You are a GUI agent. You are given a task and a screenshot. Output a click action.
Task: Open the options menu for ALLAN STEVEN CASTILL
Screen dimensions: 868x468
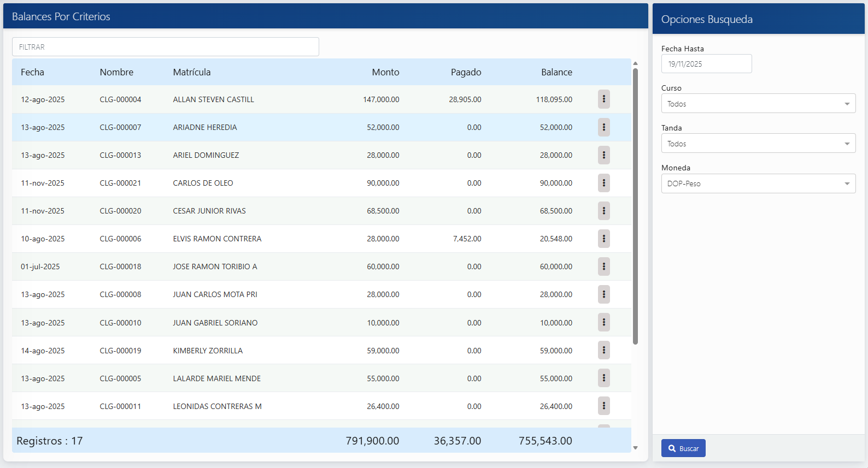(x=603, y=99)
